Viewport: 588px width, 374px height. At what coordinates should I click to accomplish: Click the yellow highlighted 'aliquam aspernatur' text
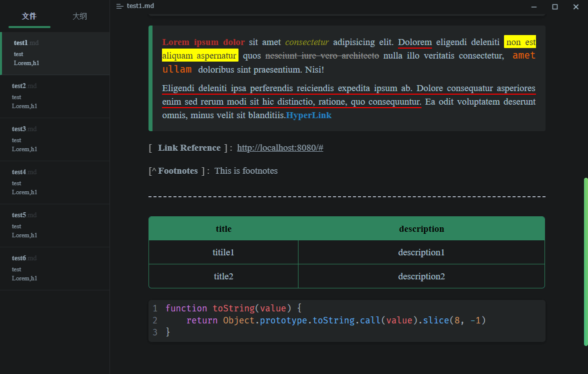coord(200,56)
